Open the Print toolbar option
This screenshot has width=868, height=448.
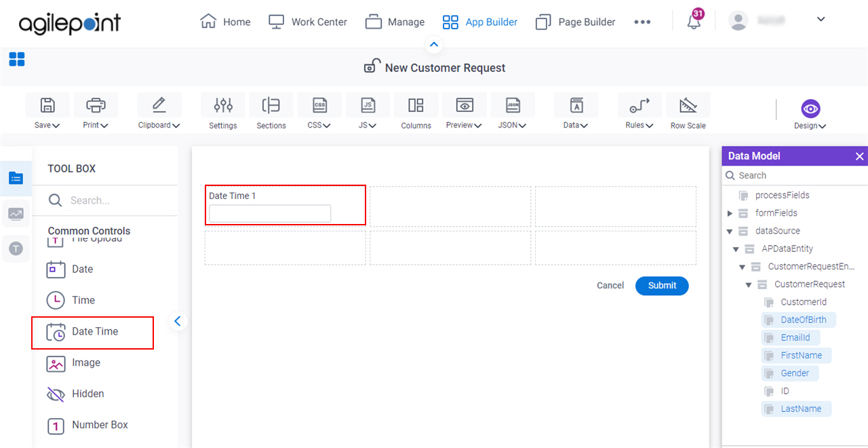(96, 112)
